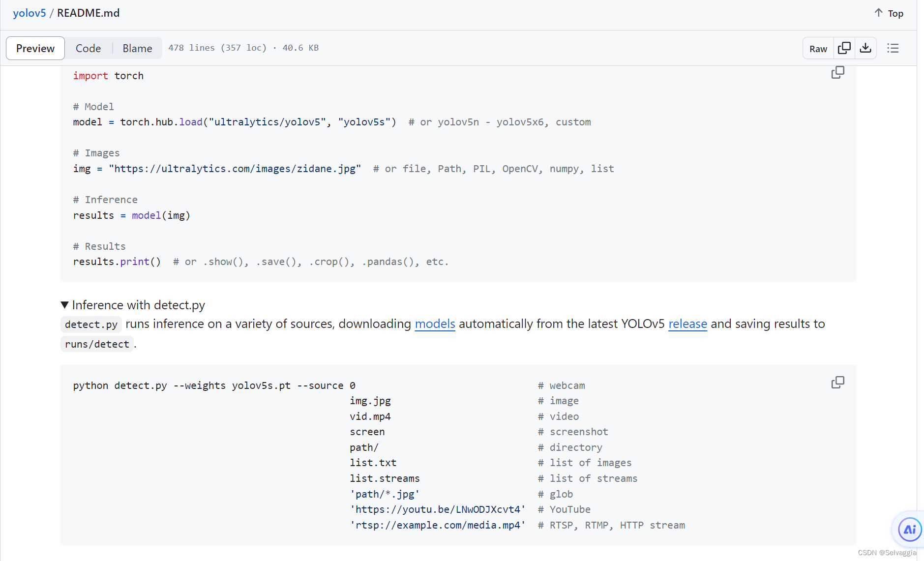Click the '# Model' comment line

(93, 107)
